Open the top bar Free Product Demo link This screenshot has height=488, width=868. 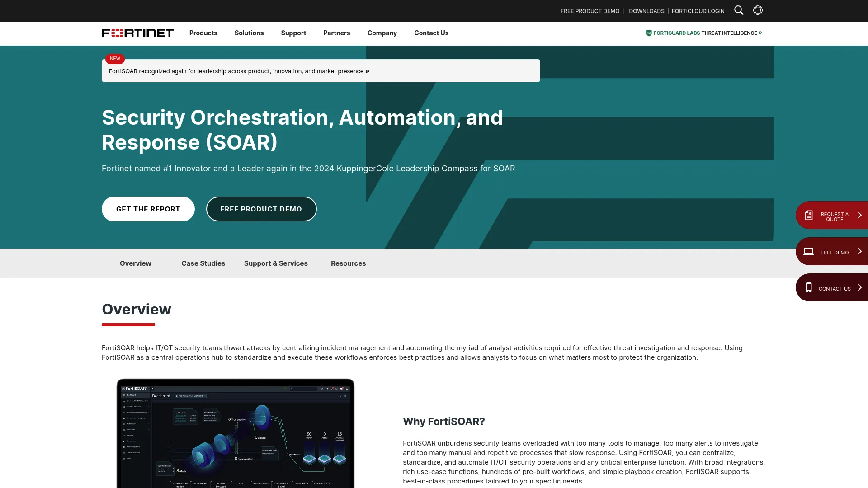click(590, 11)
